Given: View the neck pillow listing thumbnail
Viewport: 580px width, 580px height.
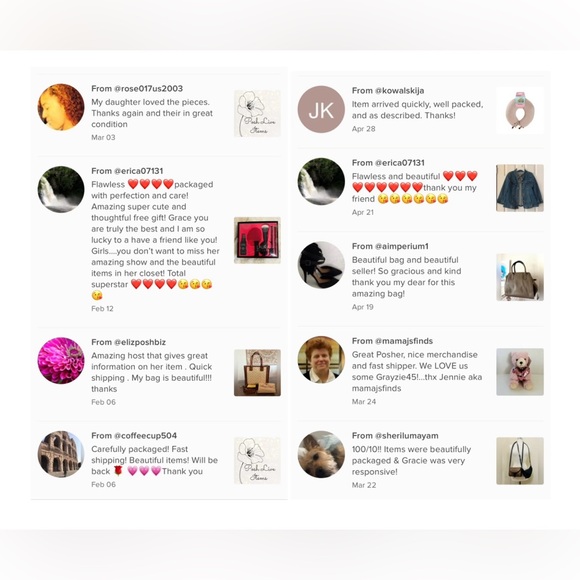Looking at the screenshot, I should coord(520,110).
